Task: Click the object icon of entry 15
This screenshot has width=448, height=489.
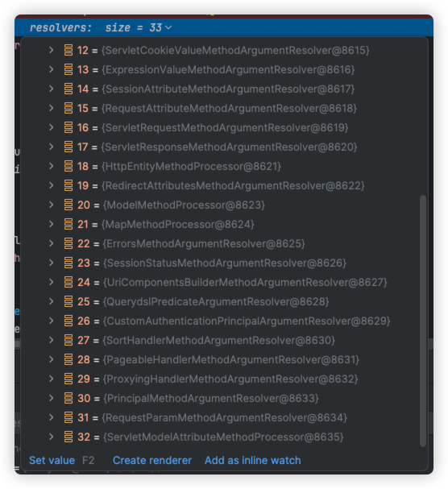Action: (68, 108)
